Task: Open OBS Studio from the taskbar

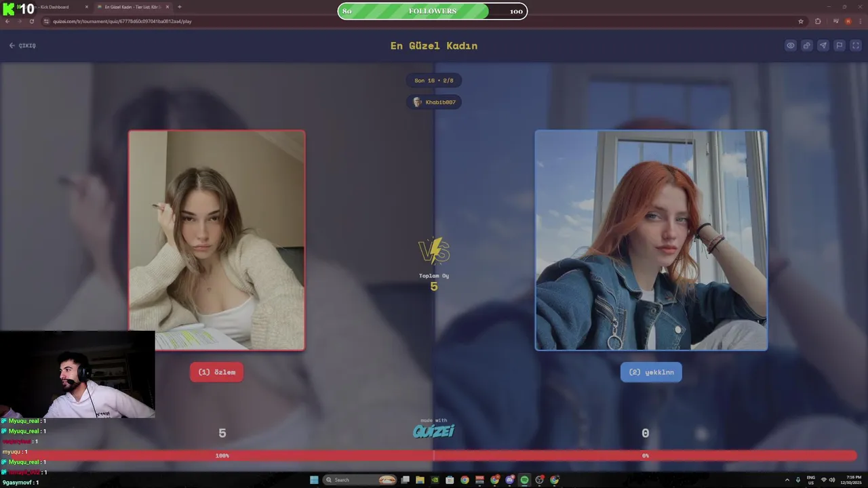Action: tap(539, 480)
